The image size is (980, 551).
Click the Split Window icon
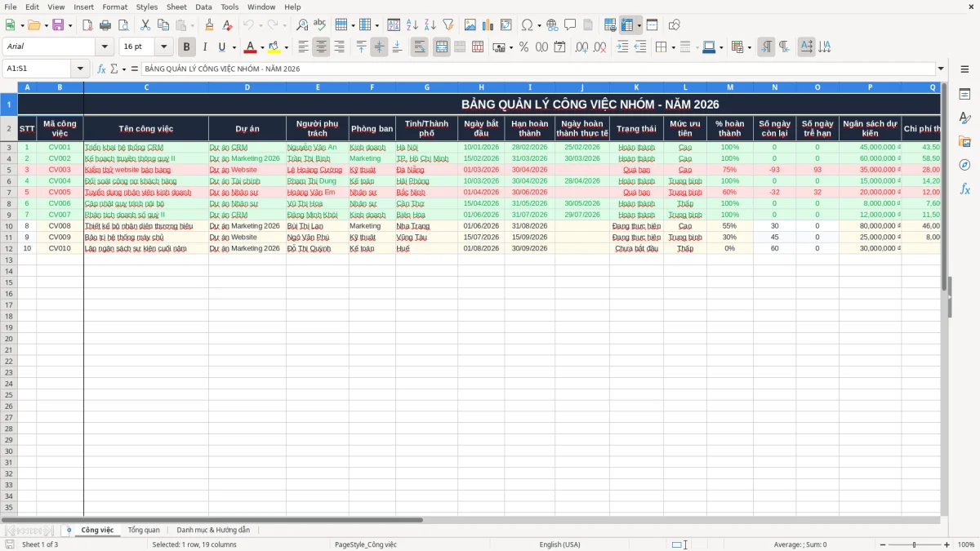[x=652, y=25]
